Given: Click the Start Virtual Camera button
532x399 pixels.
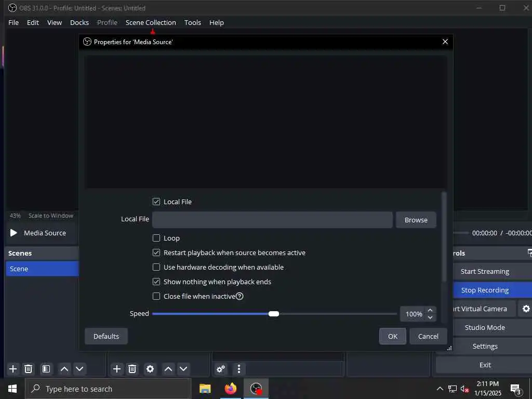Looking at the screenshot, I should point(484,309).
